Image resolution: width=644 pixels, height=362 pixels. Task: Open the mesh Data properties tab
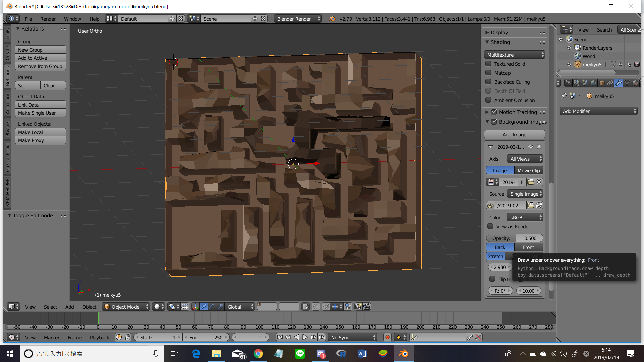(x=627, y=83)
